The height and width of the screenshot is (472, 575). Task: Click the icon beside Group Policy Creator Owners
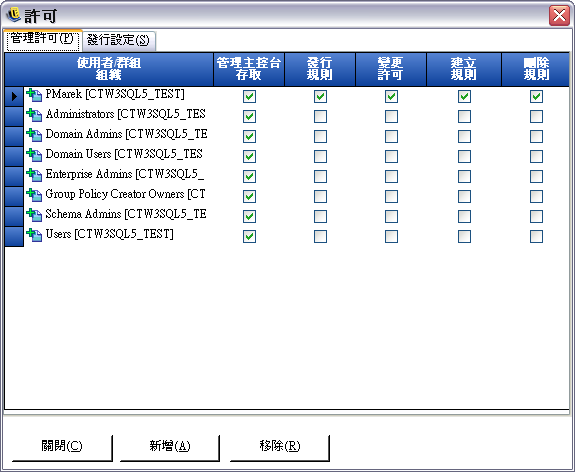coord(34,195)
